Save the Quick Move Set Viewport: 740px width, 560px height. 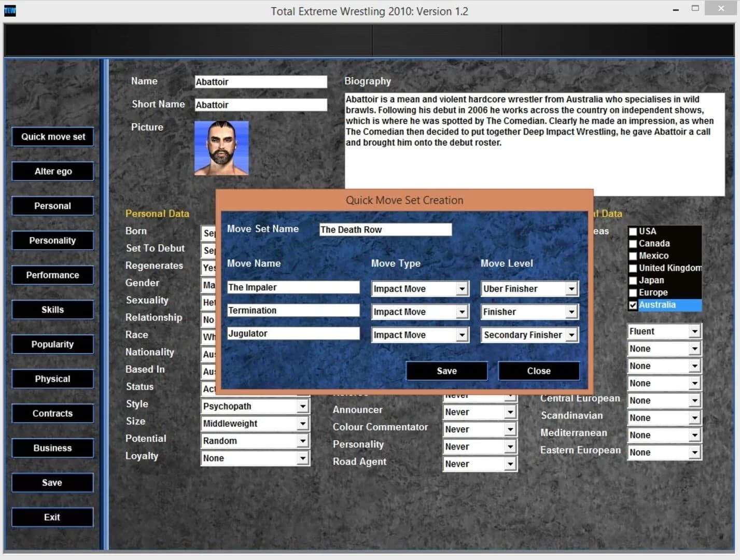(x=446, y=371)
